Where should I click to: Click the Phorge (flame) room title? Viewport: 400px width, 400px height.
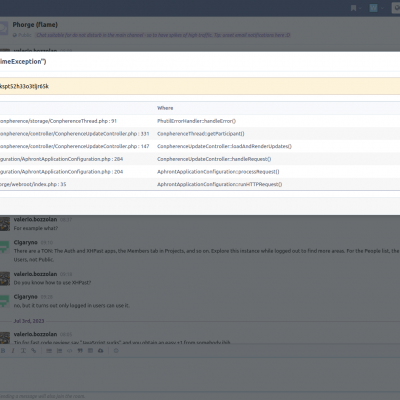(35, 25)
